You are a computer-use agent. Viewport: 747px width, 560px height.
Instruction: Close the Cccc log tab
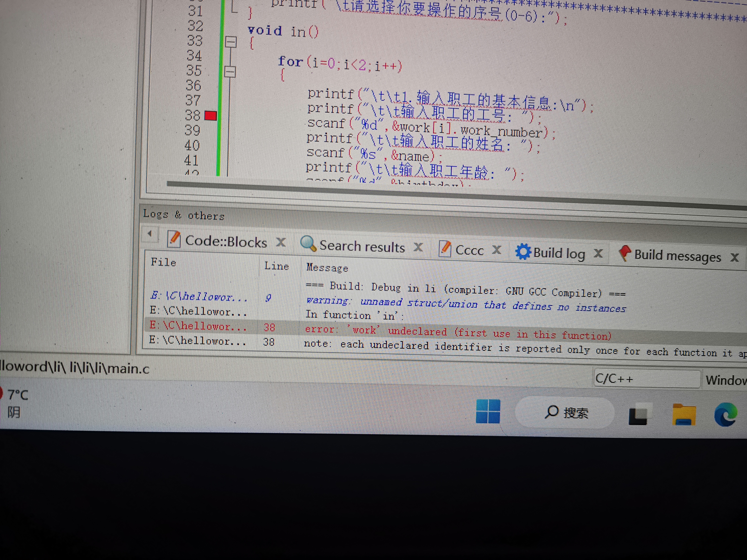coord(496,250)
